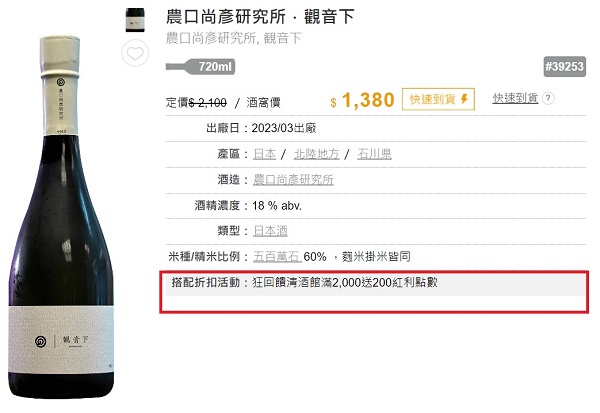Click the lightning bolt fast delivery icon
Image resolution: width=600 pixels, height=413 pixels.
(464, 99)
